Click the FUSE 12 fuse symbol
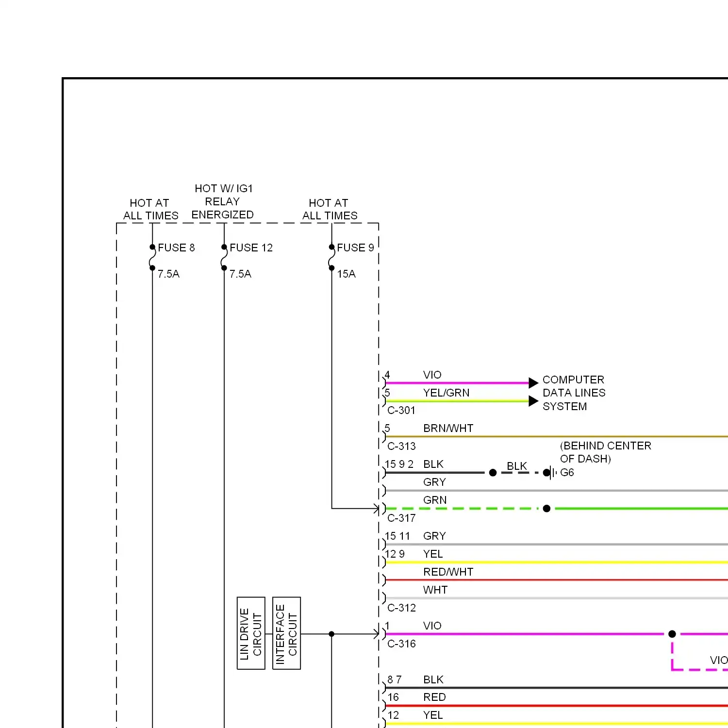728x728 pixels. (224, 258)
